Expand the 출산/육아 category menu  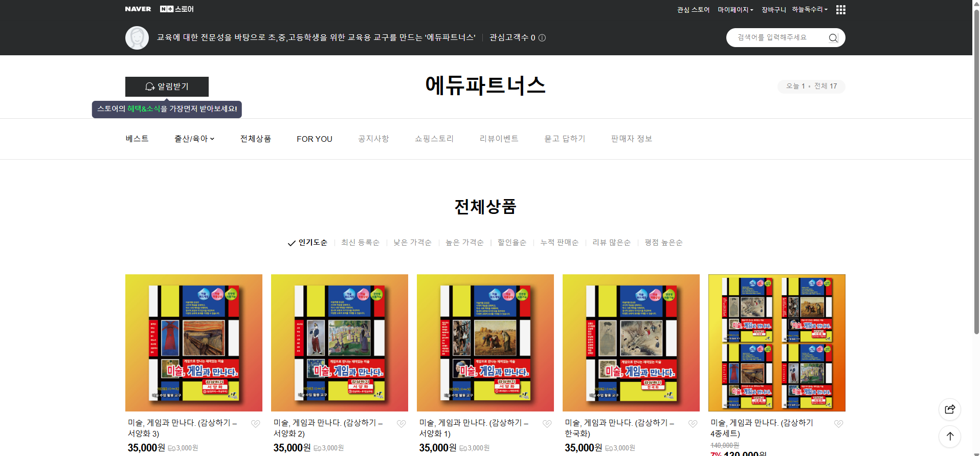tap(194, 139)
